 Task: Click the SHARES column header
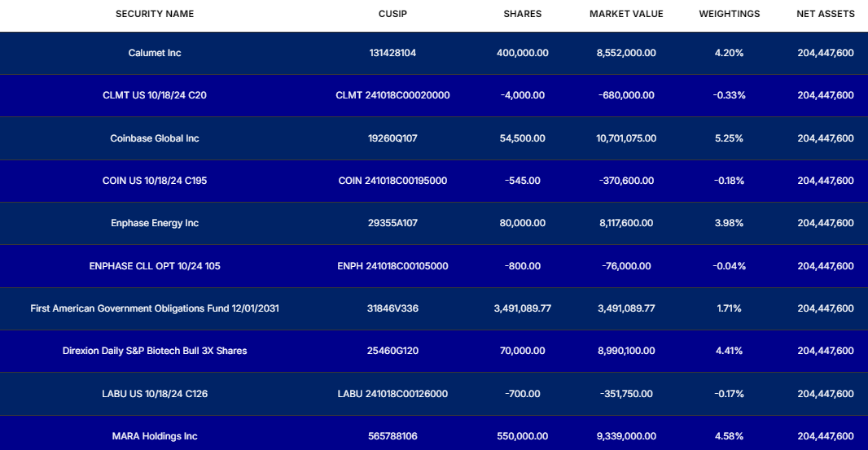pos(523,14)
